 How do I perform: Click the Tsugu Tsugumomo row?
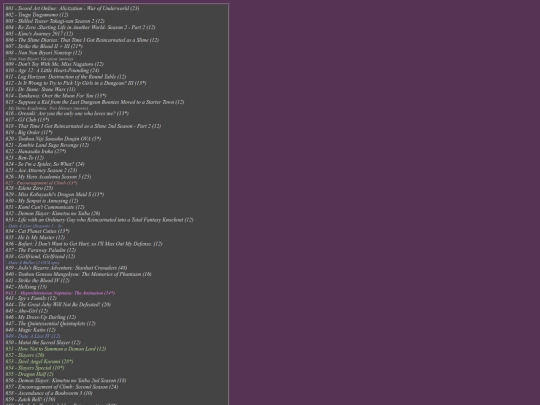(37, 15)
